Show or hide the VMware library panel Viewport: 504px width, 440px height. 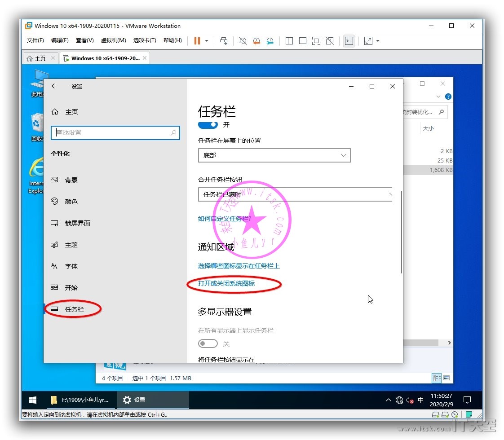click(289, 41)
